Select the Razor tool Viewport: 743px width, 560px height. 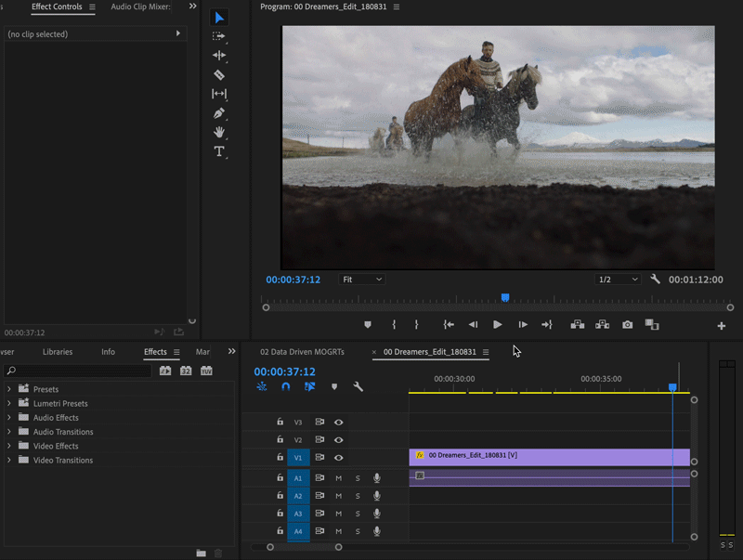coord(219,74)
